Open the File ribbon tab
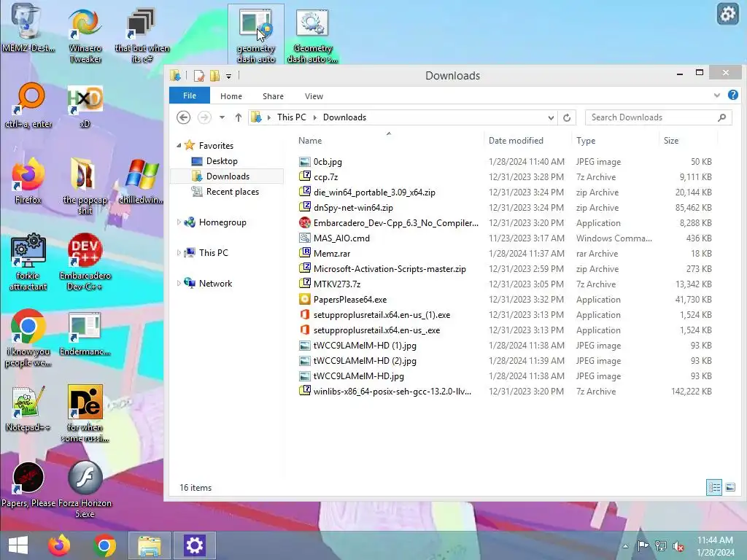The height and width of the screenshot is (560, 747). [190, 96]
